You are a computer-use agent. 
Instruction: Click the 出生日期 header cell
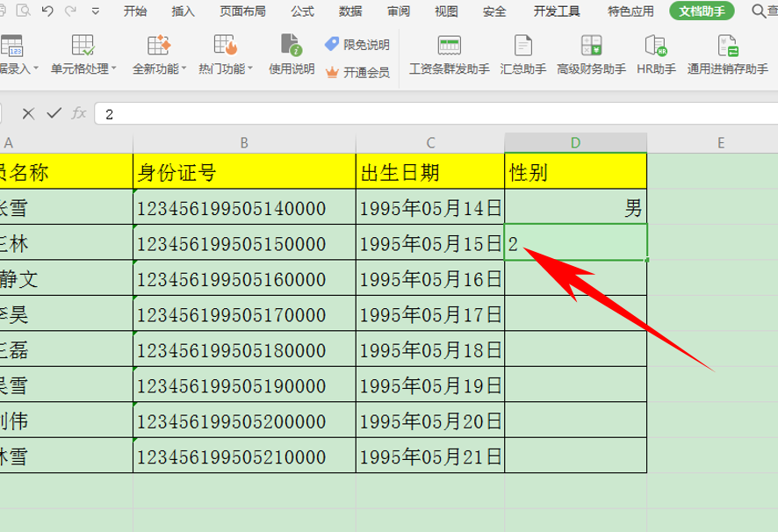point(430,171)
